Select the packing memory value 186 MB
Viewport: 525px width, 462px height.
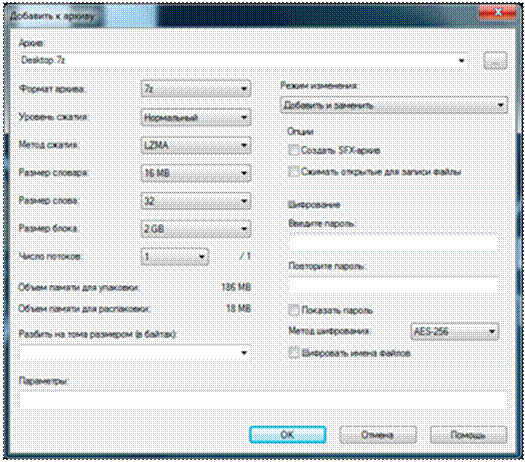point(236,287)
